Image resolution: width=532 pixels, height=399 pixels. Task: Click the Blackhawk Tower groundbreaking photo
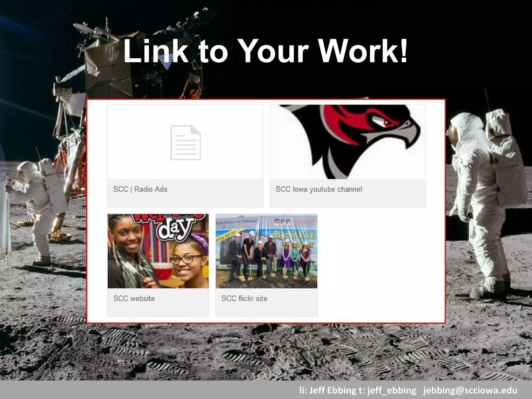(266, 251)
